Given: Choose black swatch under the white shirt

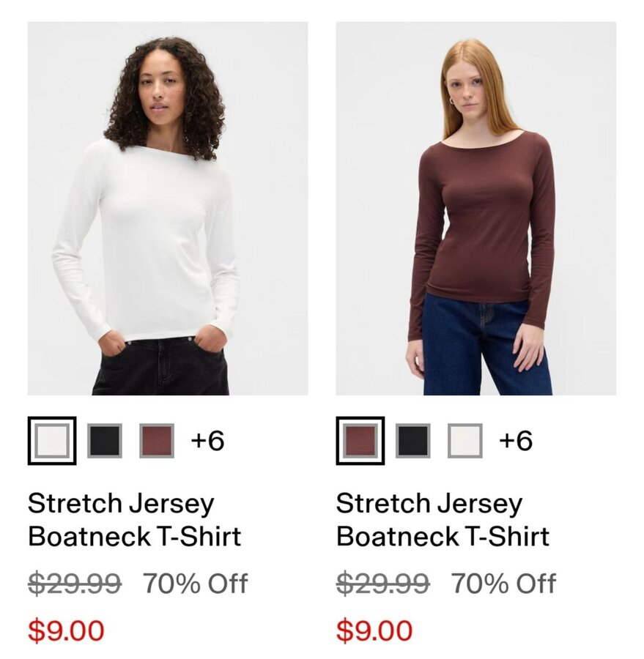Looking at the screenshot, I should [x=105, y=441].
